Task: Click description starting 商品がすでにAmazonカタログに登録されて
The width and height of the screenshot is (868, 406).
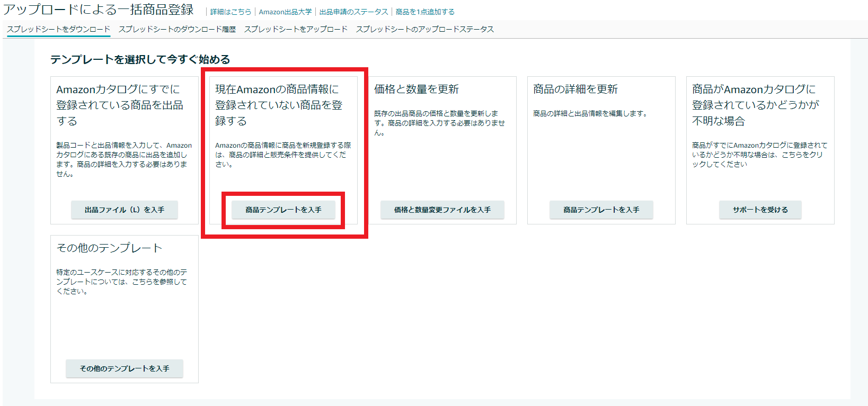Action: (759, 155)
